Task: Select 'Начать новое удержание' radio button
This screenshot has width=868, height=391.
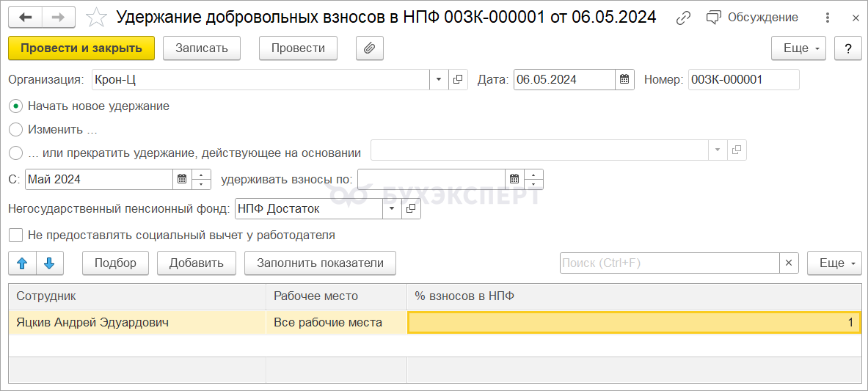Action: coord(16,106)
